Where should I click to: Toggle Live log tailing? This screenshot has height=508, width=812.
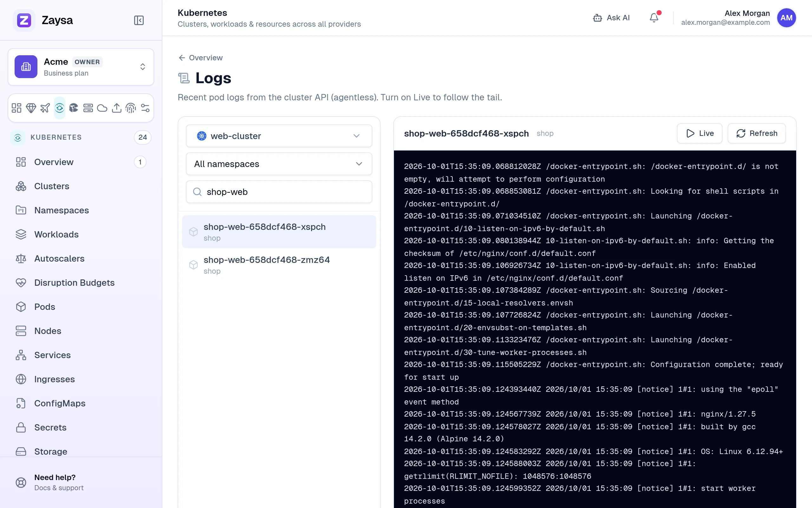(699, 133)
